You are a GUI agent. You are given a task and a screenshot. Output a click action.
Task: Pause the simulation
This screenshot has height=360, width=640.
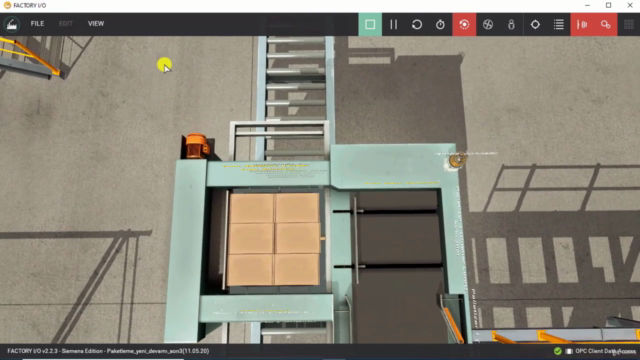pyautogui.click(x=393, y=24)
